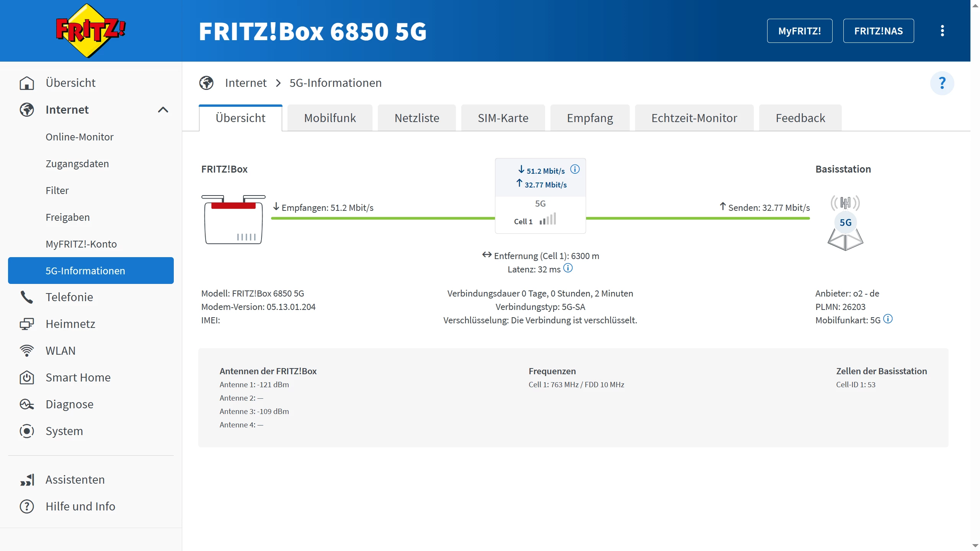Collapse the Internet menu chevron
The image size is (980, 551).
pos(163,110)
